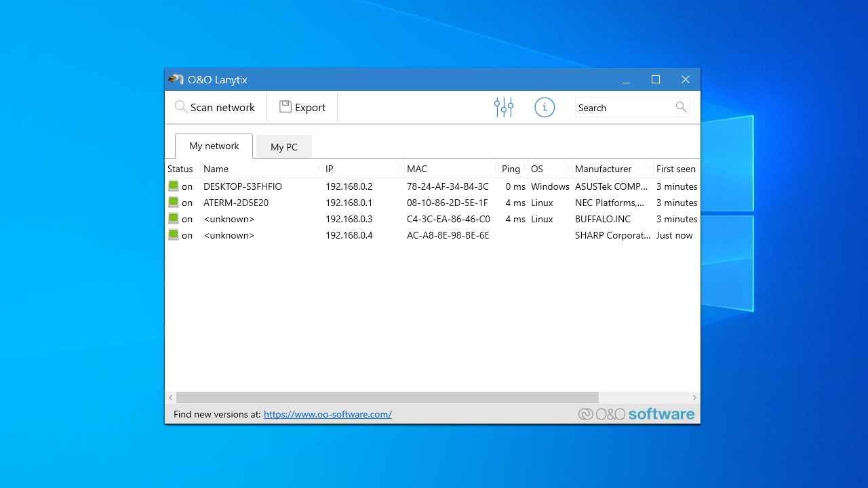This screenshot has height=488, width=868.
Task: Click MAC address 78-24-AF-34-B4-3C
Action: click(448, 186)
